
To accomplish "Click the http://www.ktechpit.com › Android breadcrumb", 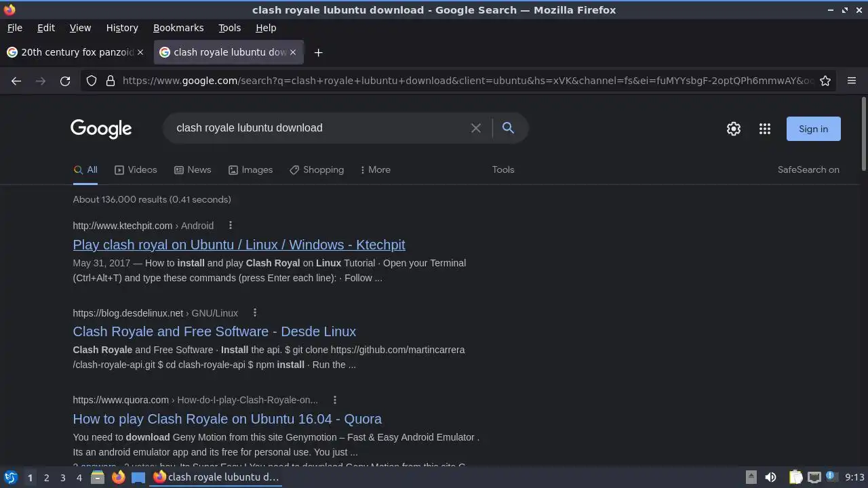I will click(x=143, y=226).
